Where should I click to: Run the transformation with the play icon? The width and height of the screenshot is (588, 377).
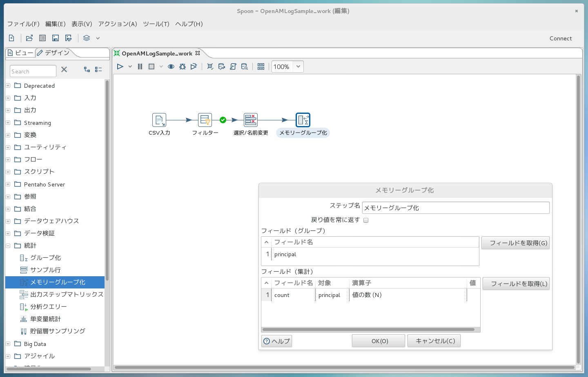pyautogui.click(x=120, y=67)
